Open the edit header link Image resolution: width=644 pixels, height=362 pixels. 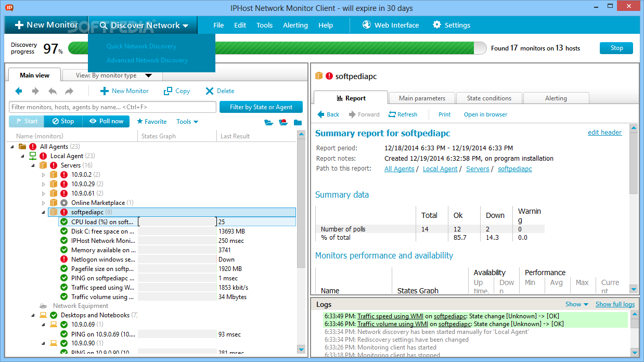click(x=604, y=133)
